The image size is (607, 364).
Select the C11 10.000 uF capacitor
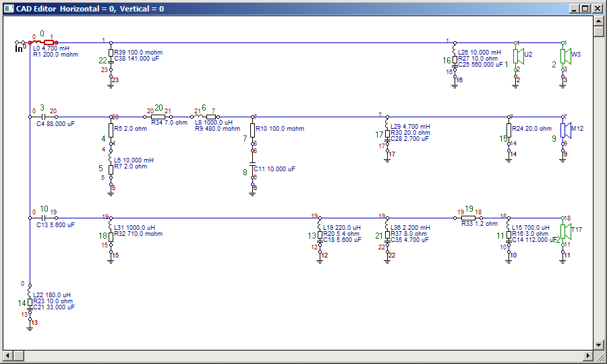click(x=252, y=169)
